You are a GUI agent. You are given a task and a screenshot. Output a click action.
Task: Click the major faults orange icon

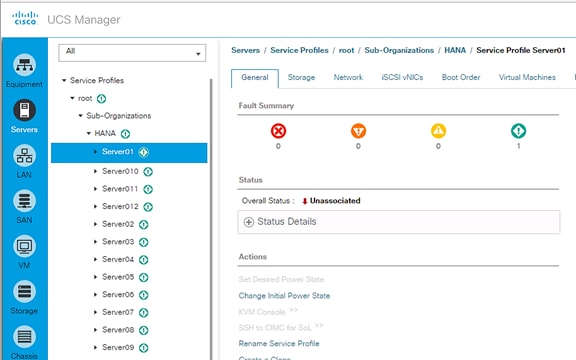point(358,131)
